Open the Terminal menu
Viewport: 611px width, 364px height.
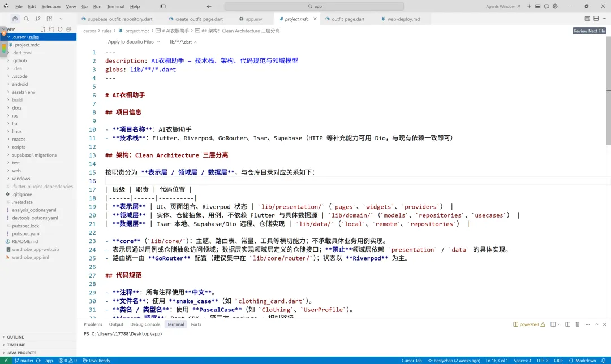pyautogui.click(x=115, y=6)
